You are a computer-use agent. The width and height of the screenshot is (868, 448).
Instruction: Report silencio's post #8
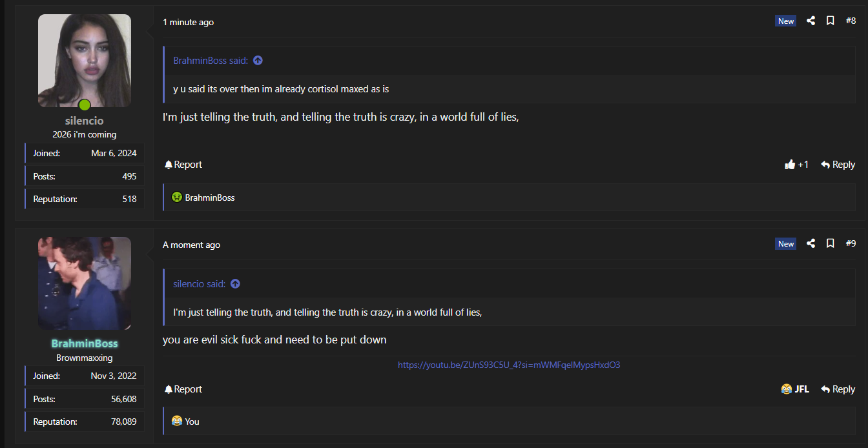click(x=183, y=165)
